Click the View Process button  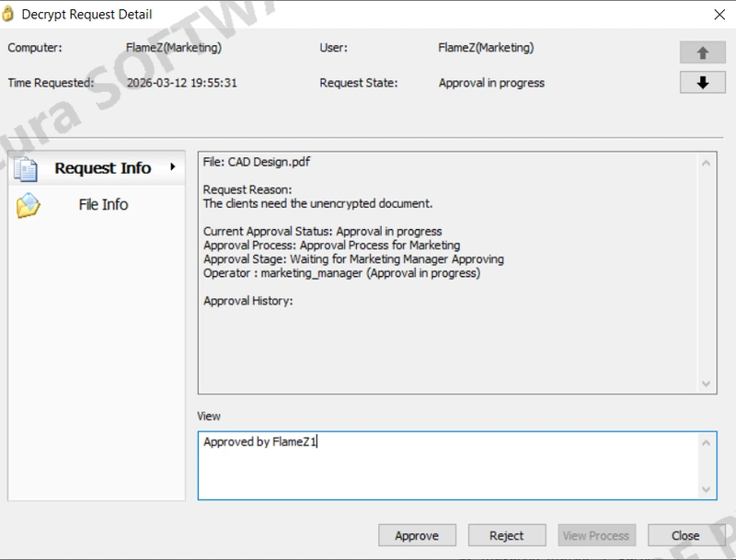pyautogui.click(x=596, y=535)
